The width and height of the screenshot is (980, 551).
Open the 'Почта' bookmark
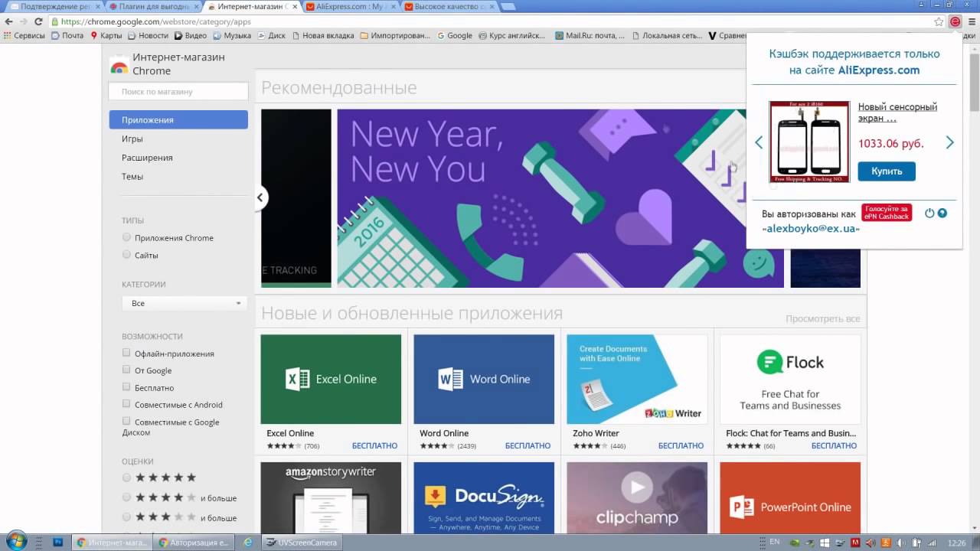pos(67,35)
